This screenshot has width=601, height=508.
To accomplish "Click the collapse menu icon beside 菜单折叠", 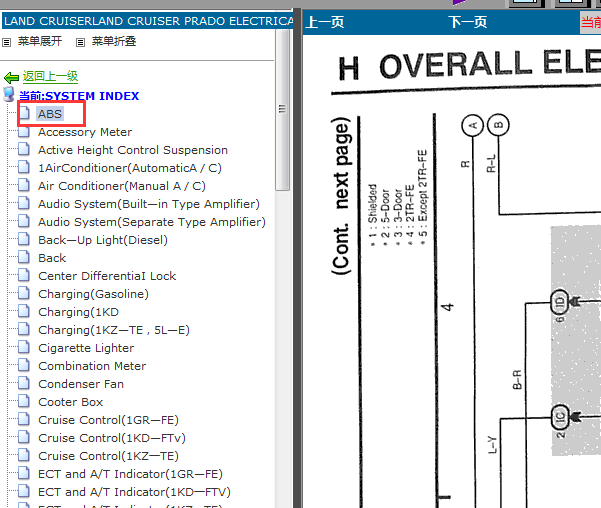I will (x=80, y=42).
